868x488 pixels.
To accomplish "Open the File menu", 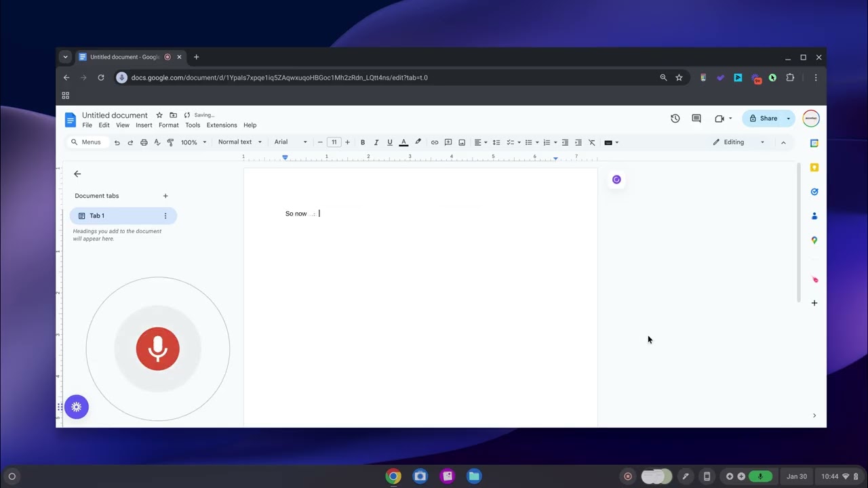I will tap(87, 125).
